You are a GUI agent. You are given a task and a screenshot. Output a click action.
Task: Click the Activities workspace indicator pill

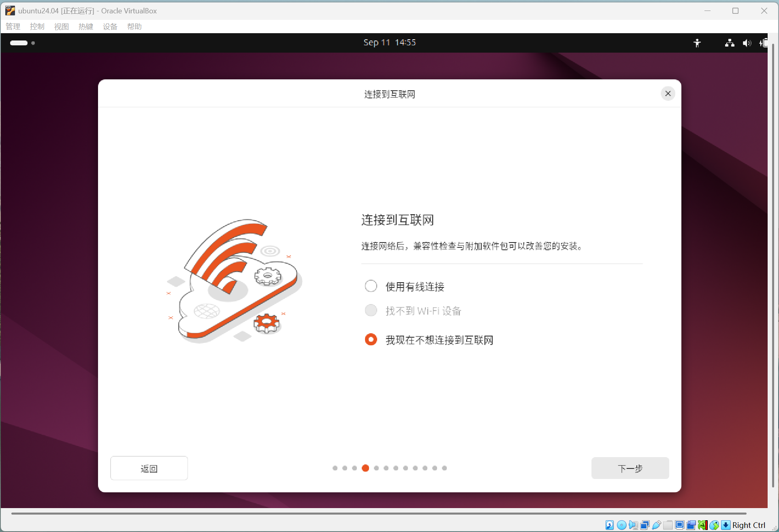(19, 43)
